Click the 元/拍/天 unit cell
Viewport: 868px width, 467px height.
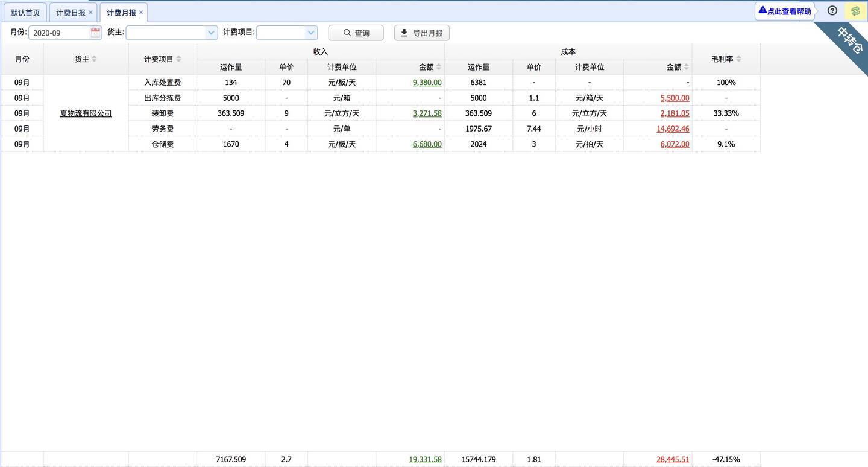pyautogui.click(x=590, y=144)
